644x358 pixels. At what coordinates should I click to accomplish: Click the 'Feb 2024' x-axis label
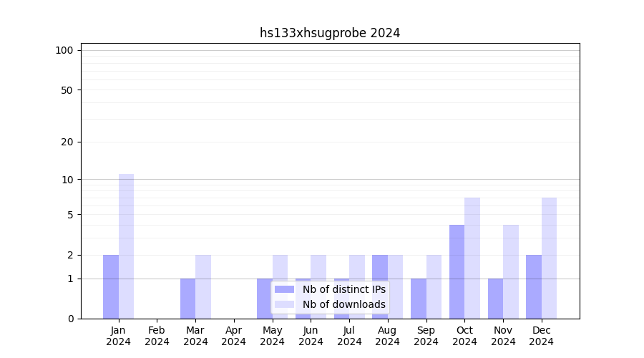[x=157, y=336]
